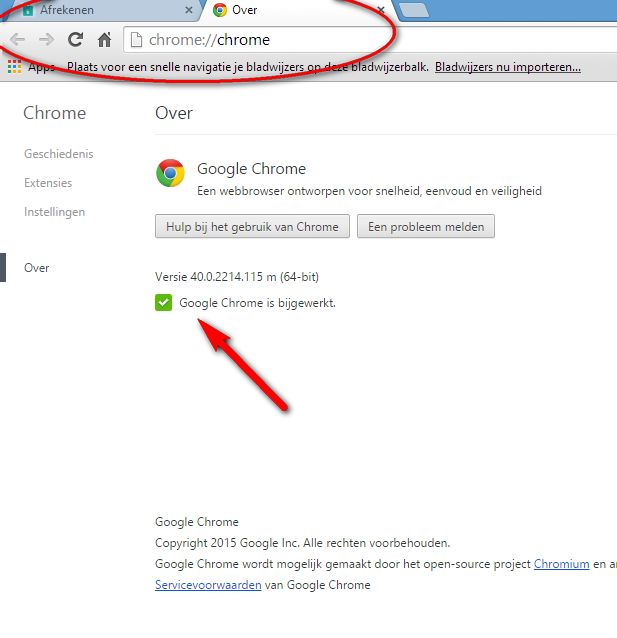Open Instellingen in the sidebar

[x=55, y=212]
